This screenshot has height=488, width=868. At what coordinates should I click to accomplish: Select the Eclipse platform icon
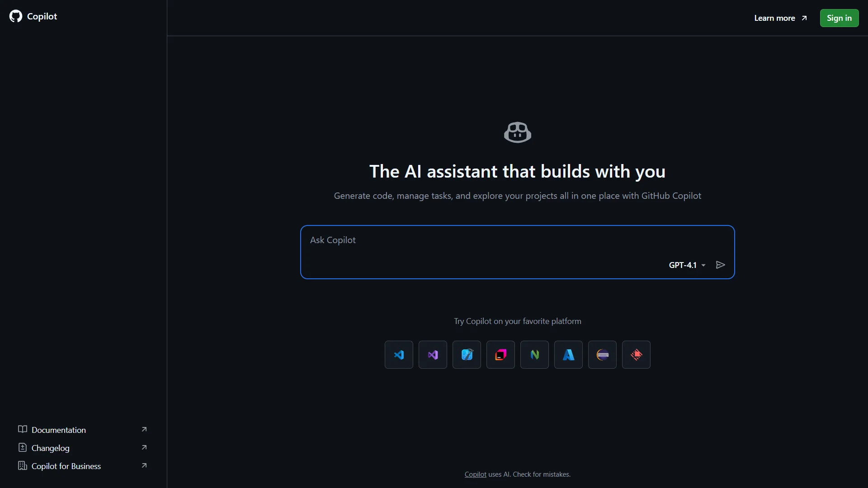pyautogui.click(x=602, y=355)
